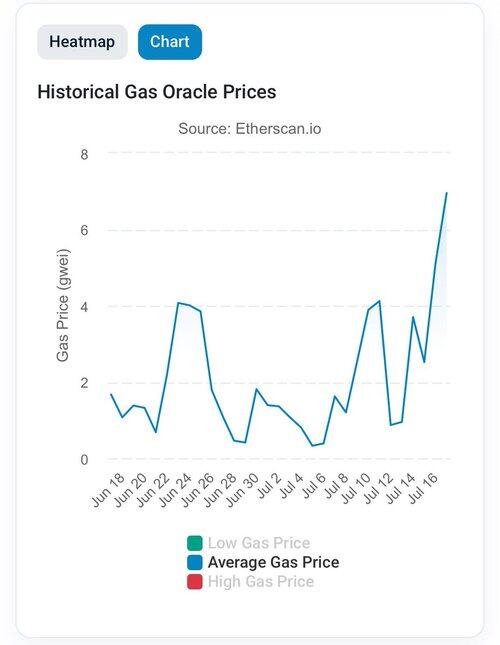This screenshot has height=645, width=500.
Task: Click the Source: Etherscan.io subtitle
Action: click(250, 129)
